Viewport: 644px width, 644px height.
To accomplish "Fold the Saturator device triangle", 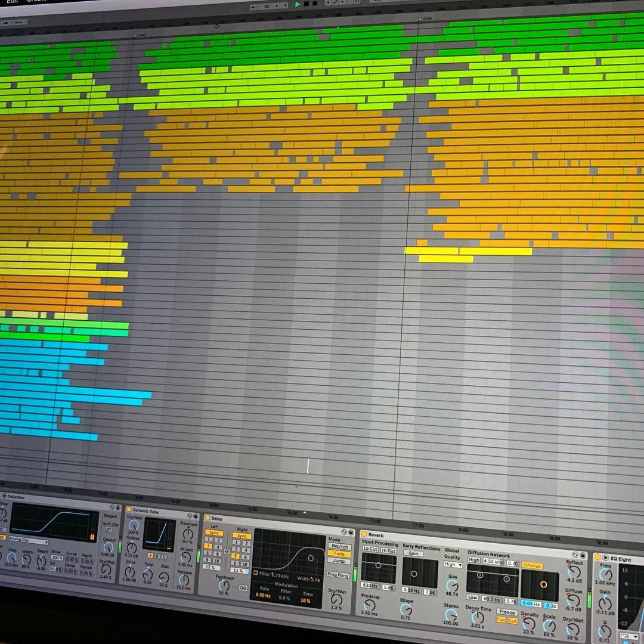I will [5, 496].
